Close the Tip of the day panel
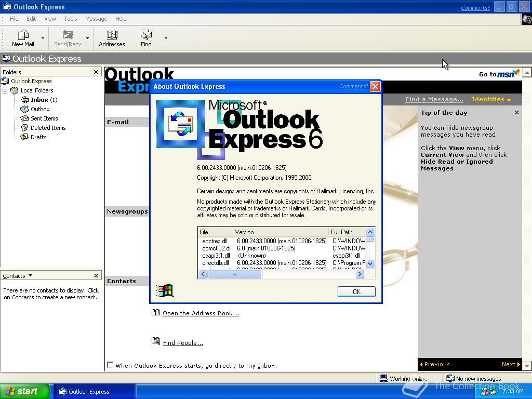 pyautogui.click(x=517, y=113)
